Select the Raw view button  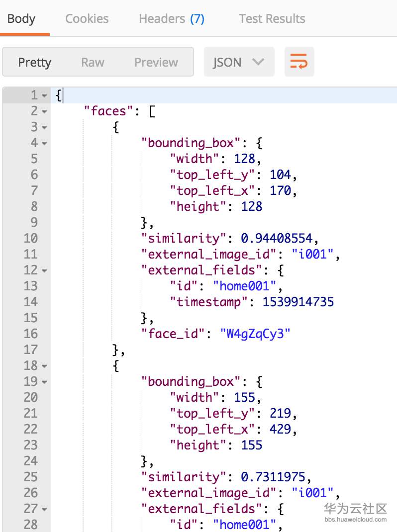[x=93, y=62]
